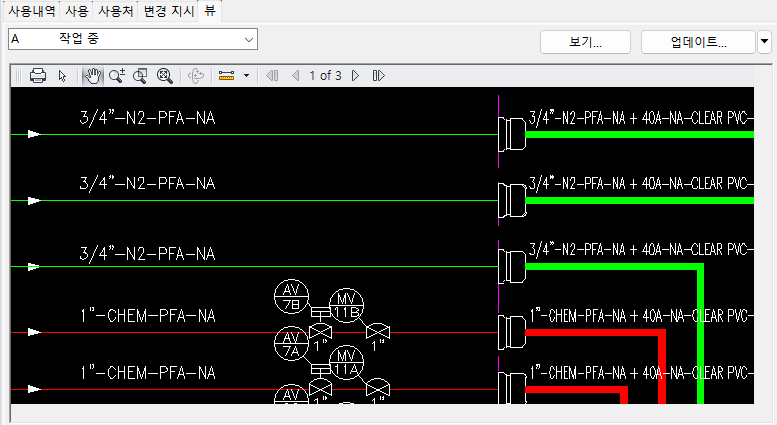
Task: Click the upper '1"-CHEM-PFA-NA' line label
Action: point(148,316)
